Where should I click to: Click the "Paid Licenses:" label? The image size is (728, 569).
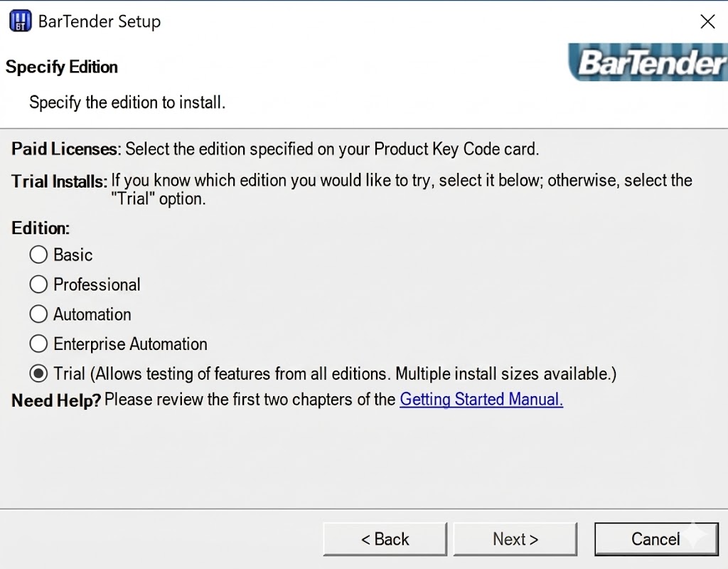[65, 149]
